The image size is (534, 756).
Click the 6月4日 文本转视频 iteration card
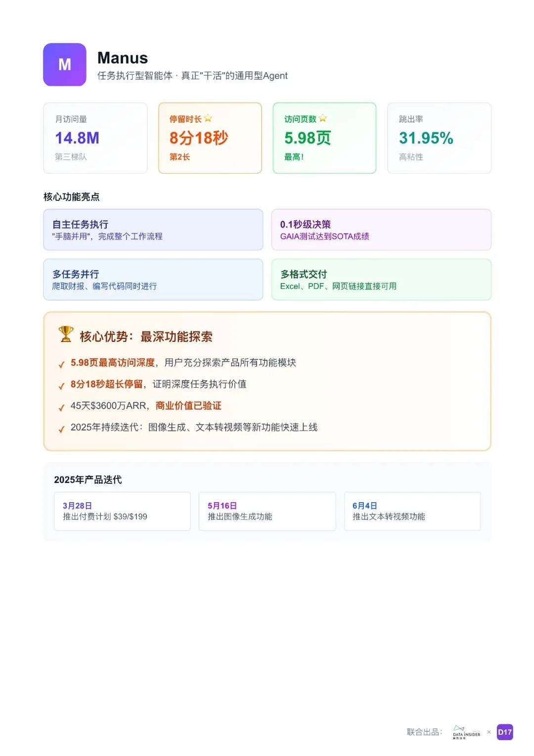[412, 511]
